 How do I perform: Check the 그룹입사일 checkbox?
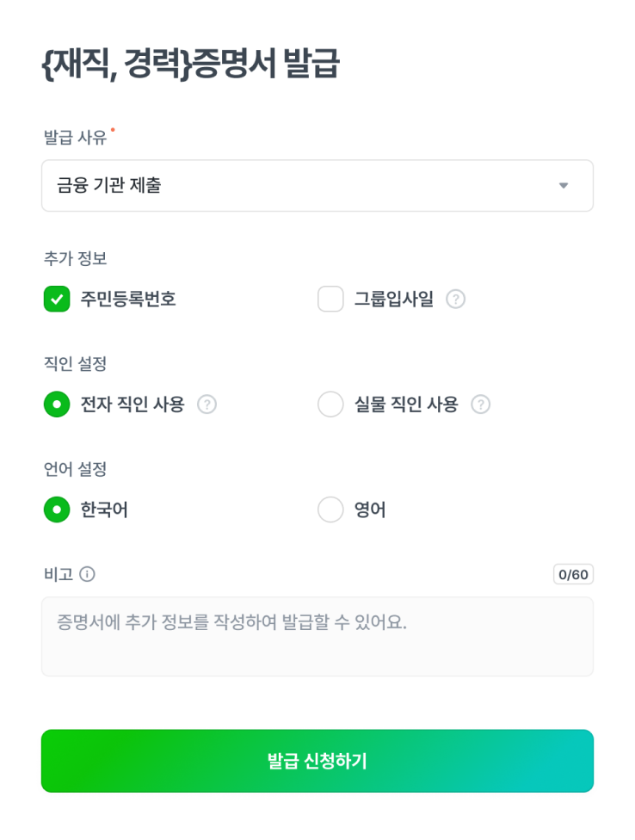[330, 300]
